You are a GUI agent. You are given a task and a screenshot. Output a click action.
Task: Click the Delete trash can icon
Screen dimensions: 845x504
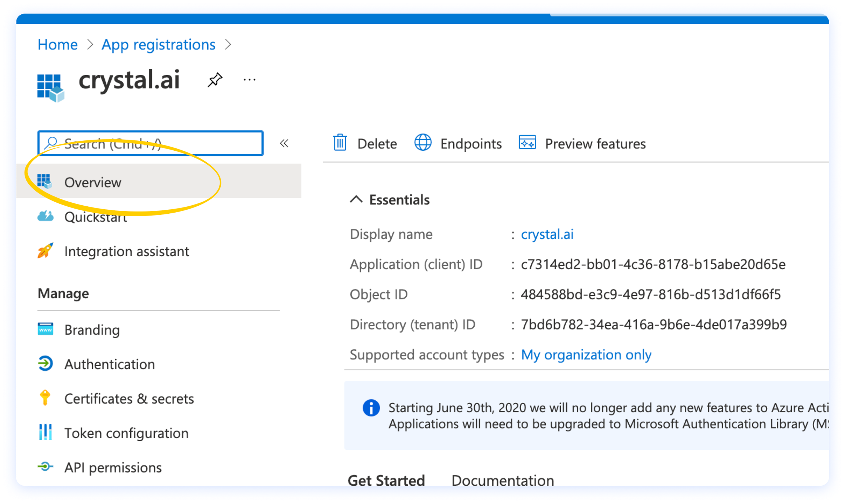click(340, 143)
